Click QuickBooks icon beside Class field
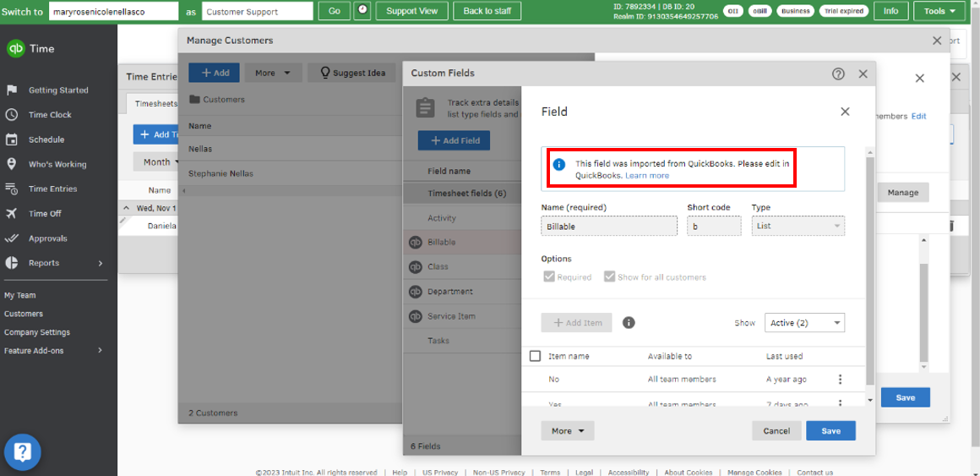The height and width of the screenshot is (476, 980). point(415,267)
